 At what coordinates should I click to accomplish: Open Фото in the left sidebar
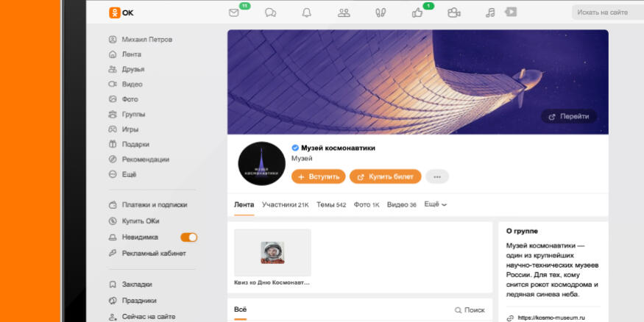click(x=123, y=99)
